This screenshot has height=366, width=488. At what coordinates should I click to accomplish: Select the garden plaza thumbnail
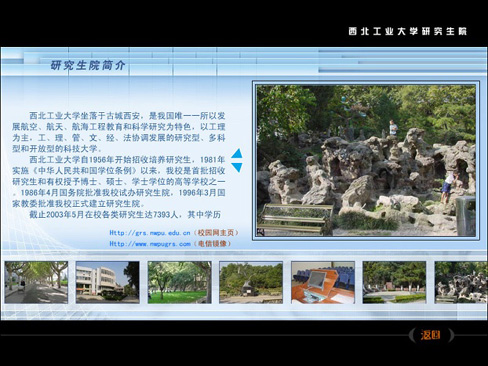pyautogui.click(x=394, y=282)
